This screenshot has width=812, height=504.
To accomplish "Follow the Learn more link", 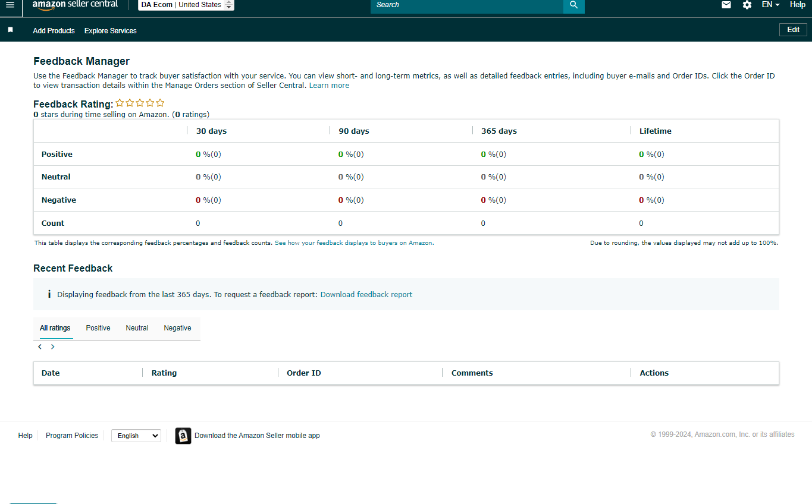I will (329, 86).
